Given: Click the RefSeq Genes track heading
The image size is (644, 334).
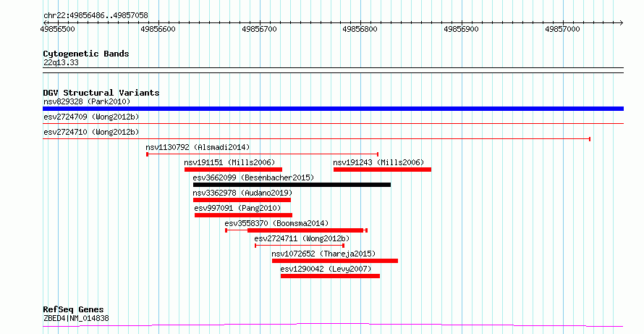Looking at the screenshot, I should [74, 310].
